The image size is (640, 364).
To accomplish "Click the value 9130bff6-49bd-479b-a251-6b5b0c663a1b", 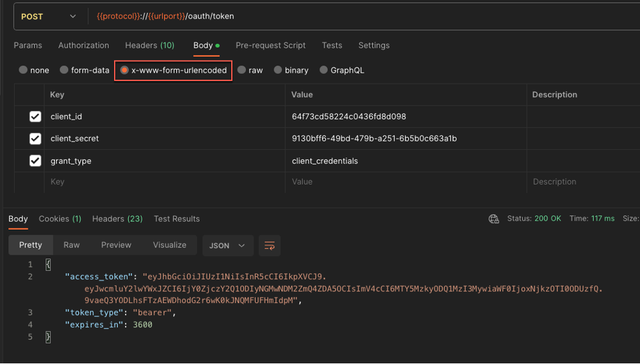I will click(x=374, y=138).
